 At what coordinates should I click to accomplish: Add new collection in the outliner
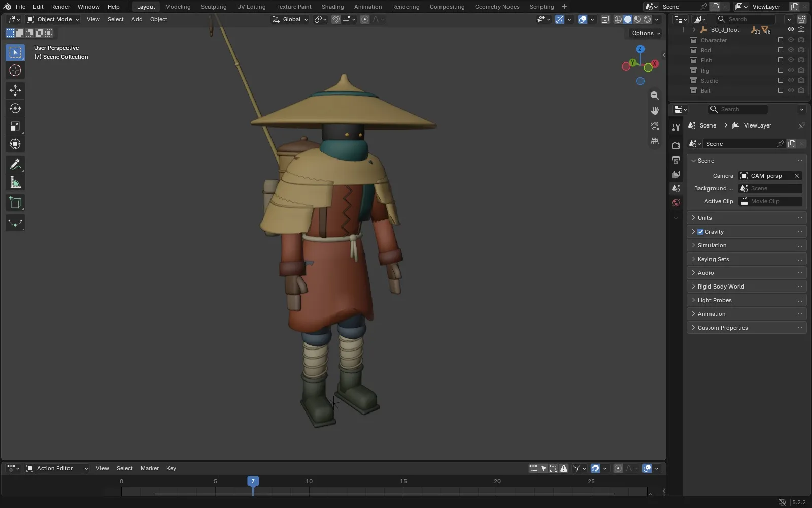802,19
